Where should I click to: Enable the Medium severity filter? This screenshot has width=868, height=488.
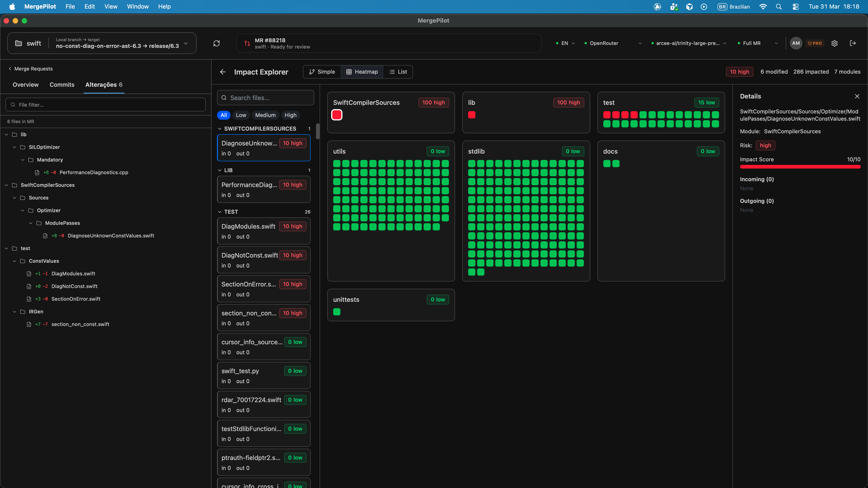tap(265, 115)
